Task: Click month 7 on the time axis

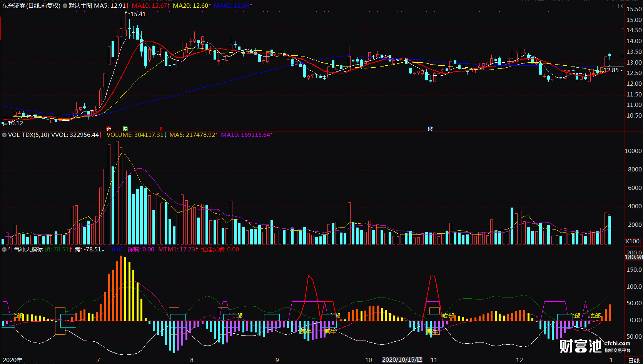Action: [98, 360]
